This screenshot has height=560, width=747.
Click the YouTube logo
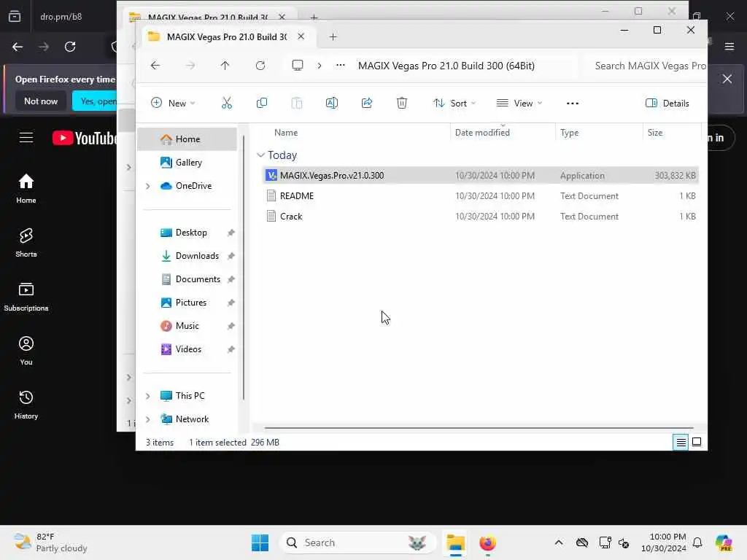85,138
